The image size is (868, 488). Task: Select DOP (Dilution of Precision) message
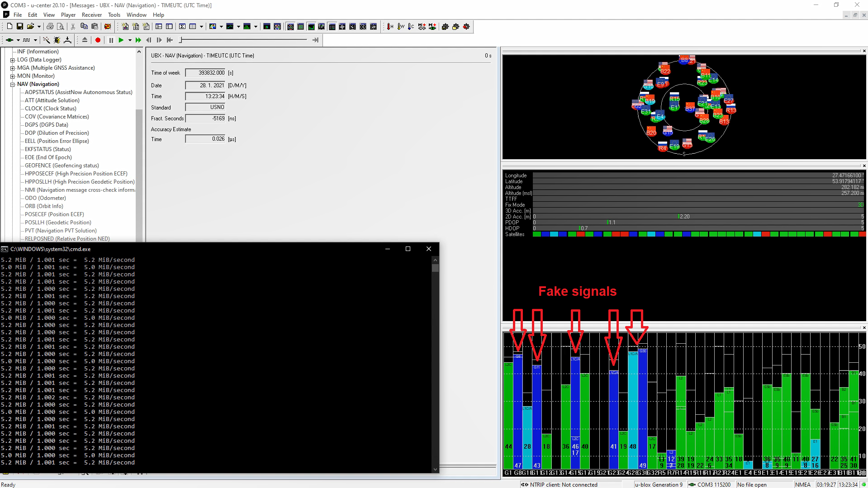coord(57,133)
